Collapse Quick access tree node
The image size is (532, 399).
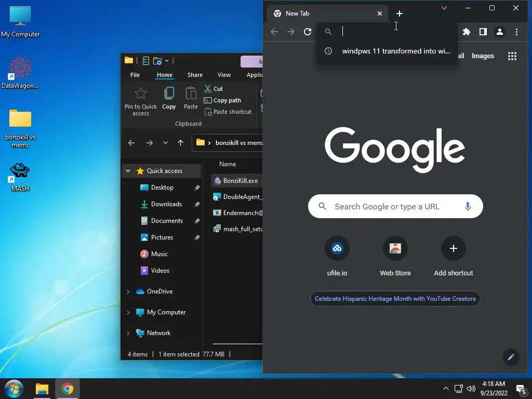pos(128,170)
